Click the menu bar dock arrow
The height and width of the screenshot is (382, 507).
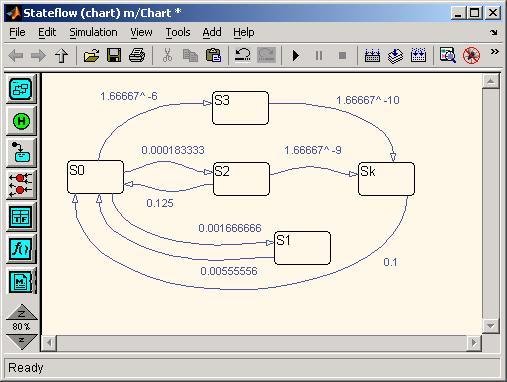click(x=494, y=32)
